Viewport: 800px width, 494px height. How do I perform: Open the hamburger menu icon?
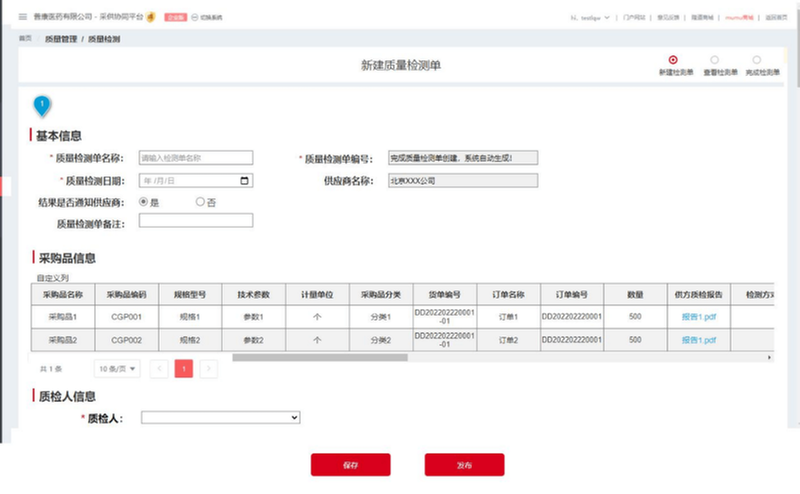coord(22,17)
